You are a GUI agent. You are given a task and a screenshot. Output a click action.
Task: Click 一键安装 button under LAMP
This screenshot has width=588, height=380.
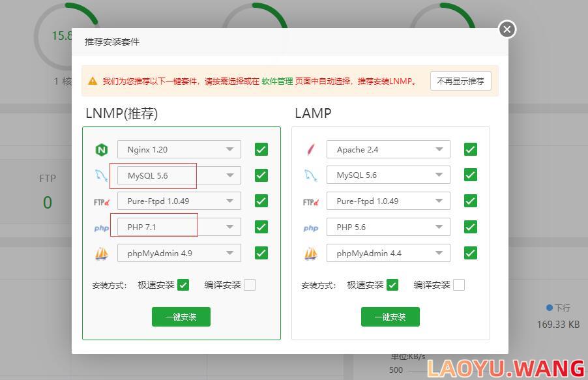(390, 317)
